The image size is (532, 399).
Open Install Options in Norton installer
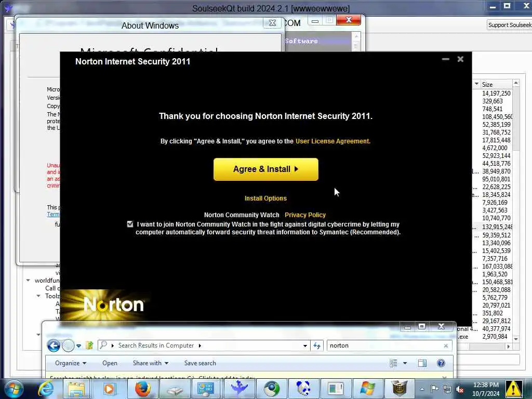pyautogui.click(x=265, y=198)
